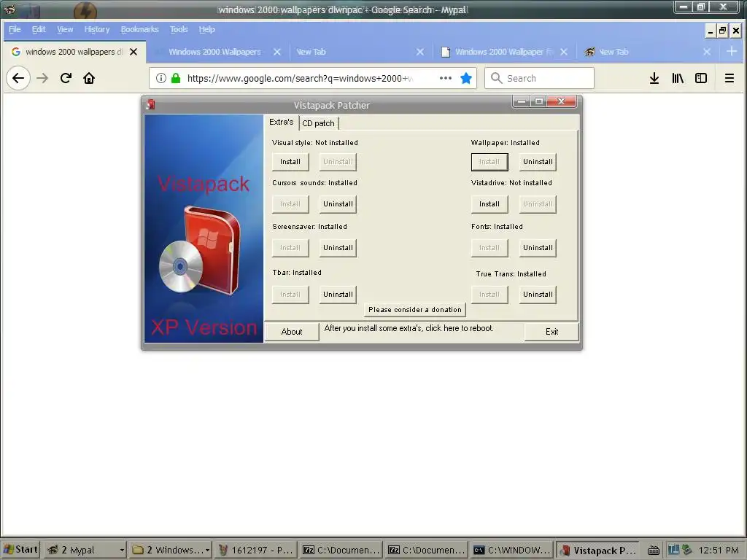Open first 7z C:\Documen... taskbar item
The image size is (747, 560).
click(341, 550)
